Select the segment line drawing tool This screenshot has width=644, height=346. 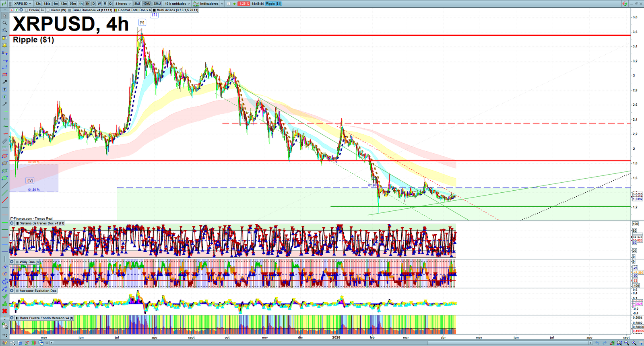tap(4, 104)
